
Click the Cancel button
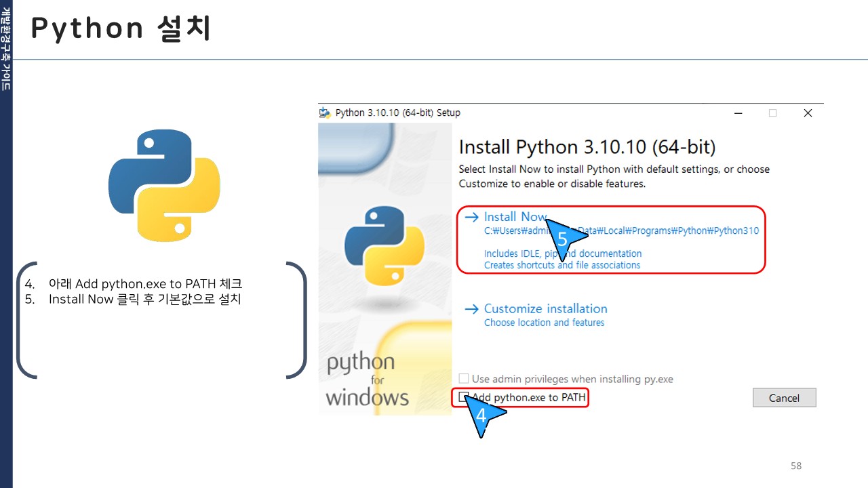[x=784, y=398]
